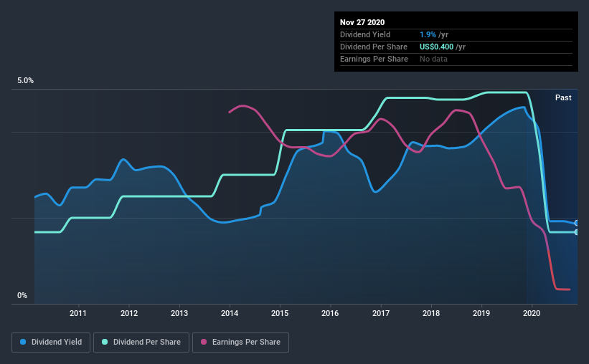Viewport: 589px width, 364px height.
Task: Click the US$0.400 dividend per share value
Action: (436, 47)
